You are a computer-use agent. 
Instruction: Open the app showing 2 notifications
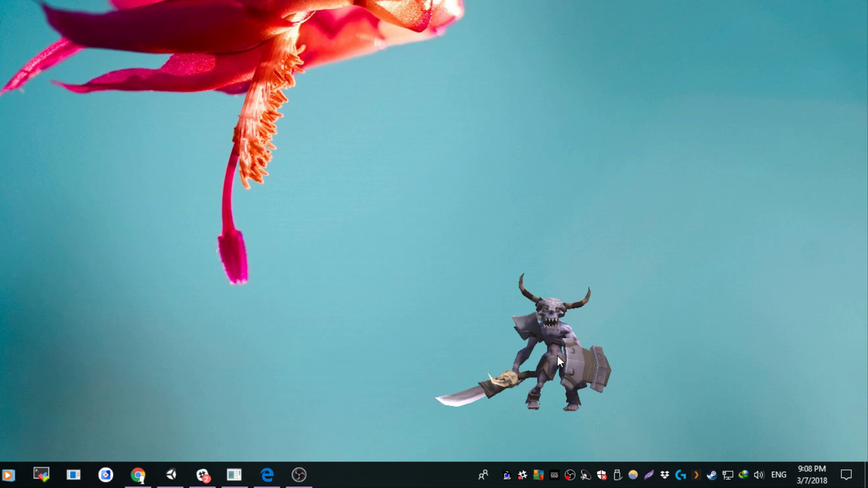(203, 475)
